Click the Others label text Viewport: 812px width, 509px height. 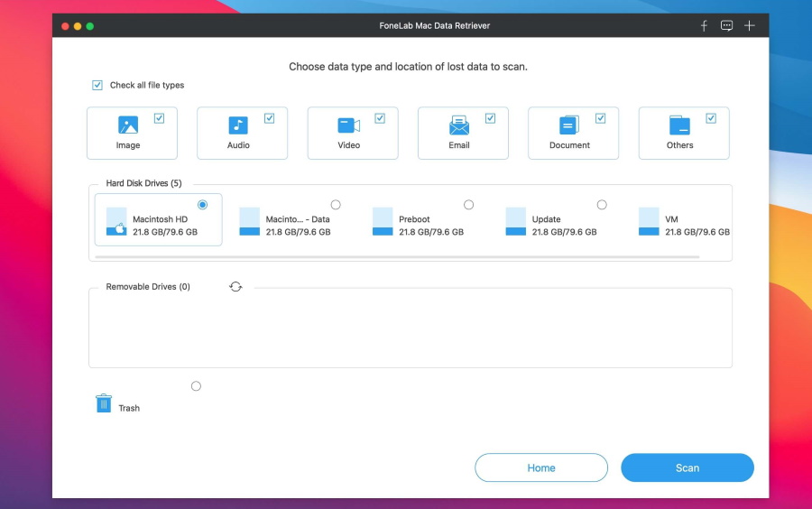[679, 145]
